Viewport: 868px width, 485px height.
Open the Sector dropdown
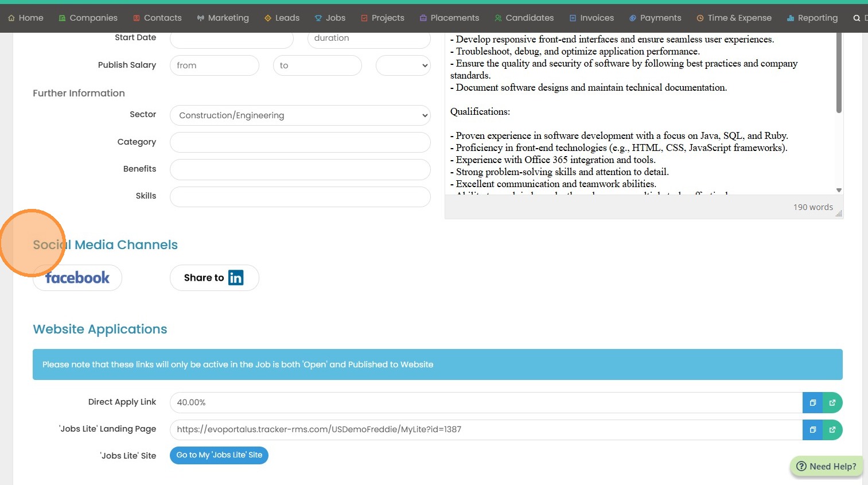pos(300,115)
